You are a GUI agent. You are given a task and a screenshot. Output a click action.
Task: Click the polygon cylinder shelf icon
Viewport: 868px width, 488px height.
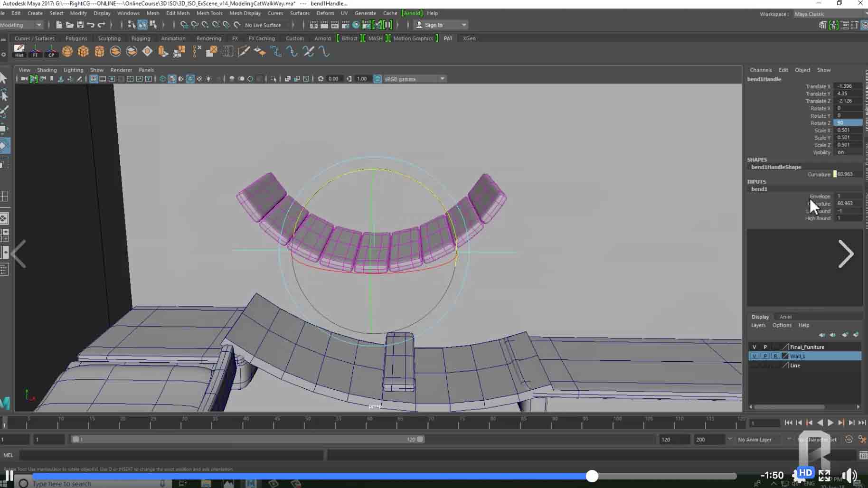tap(99, 51)
